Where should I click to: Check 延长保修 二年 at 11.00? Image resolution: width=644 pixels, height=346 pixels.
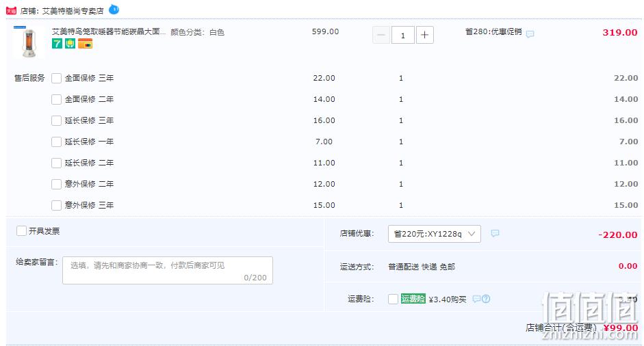coord(56,163)
